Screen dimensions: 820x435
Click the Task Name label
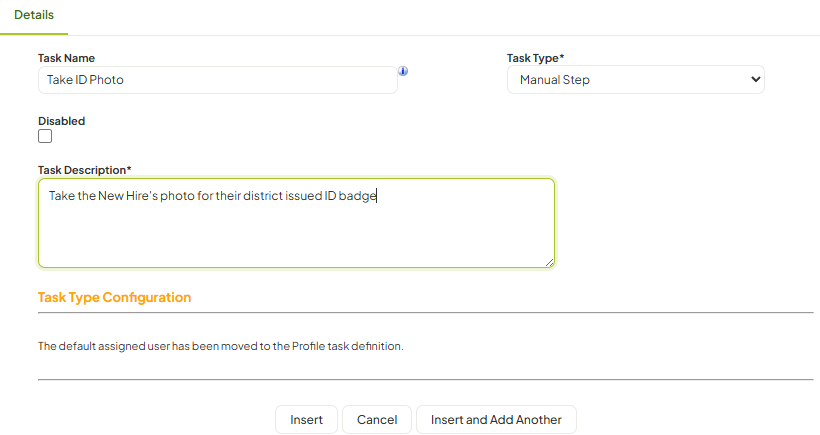point(66,58)
